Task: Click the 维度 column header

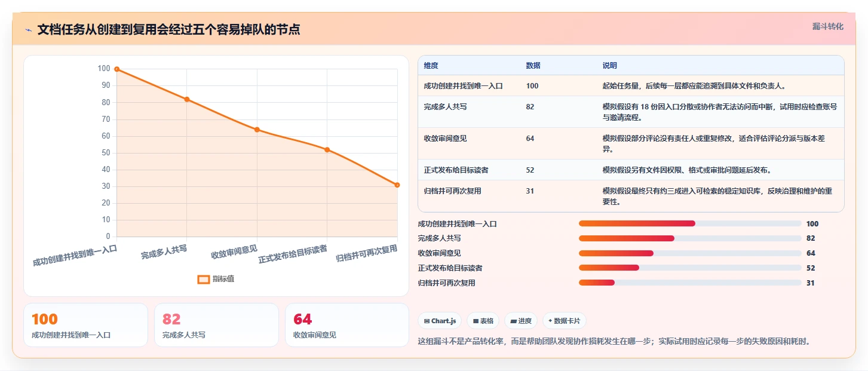Action: pyautogui.click(x=431, y=66)
